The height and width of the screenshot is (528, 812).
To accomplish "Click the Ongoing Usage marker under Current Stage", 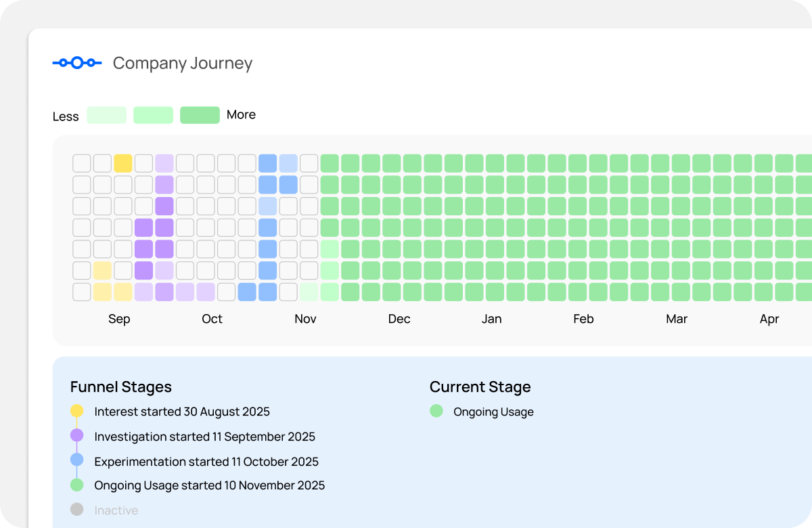I will [x=436, y=412].
